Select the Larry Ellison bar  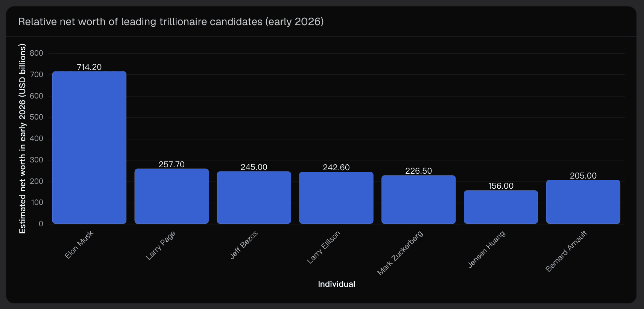coord(336,198)
